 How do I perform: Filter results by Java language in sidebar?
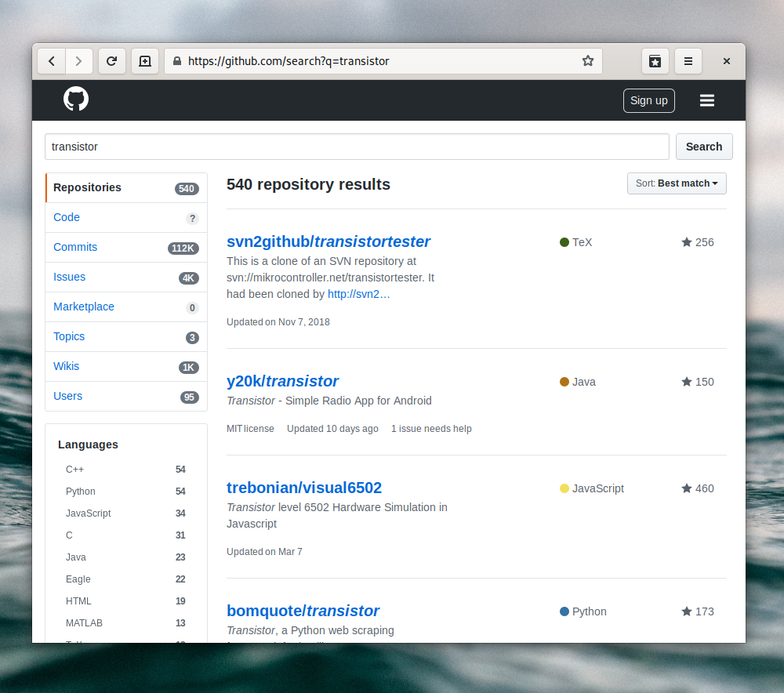point(125,557)
